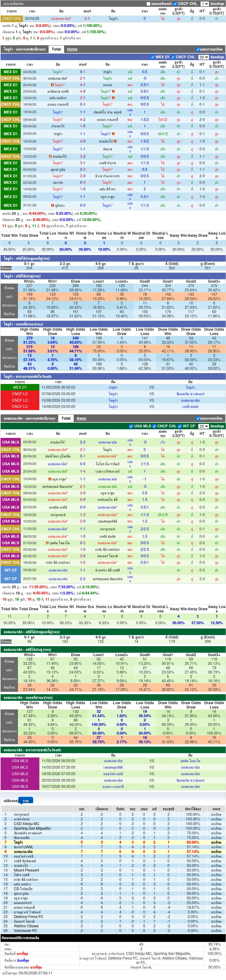Click the MEX D1 league badge on 04/05/26 row
The image size is (226, 980).
(11, 72)
